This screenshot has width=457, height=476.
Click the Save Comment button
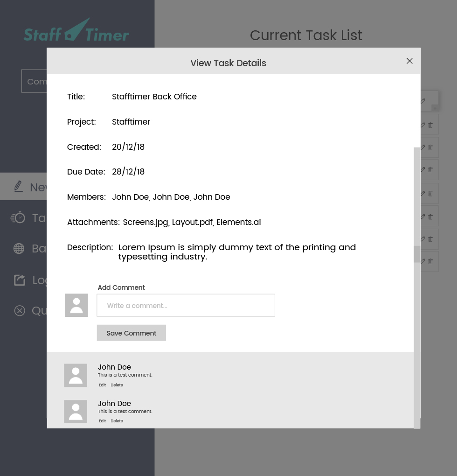coord(132,333)
